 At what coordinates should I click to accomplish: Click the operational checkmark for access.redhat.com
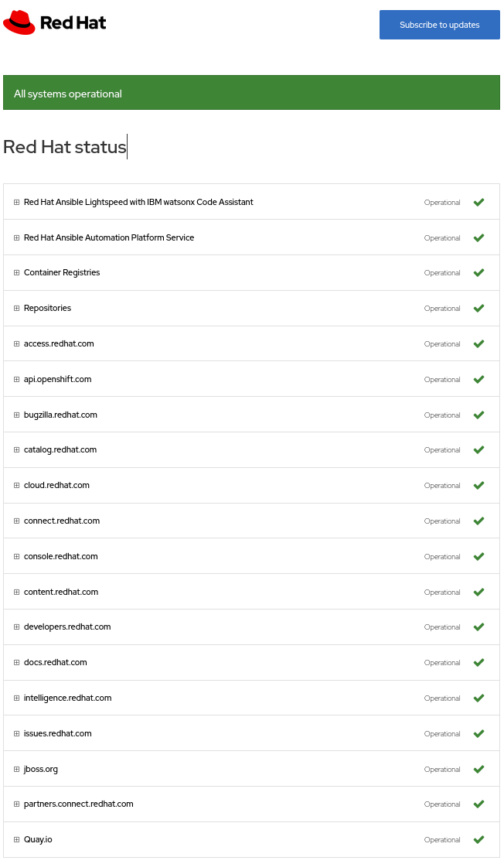pos(478,344)
